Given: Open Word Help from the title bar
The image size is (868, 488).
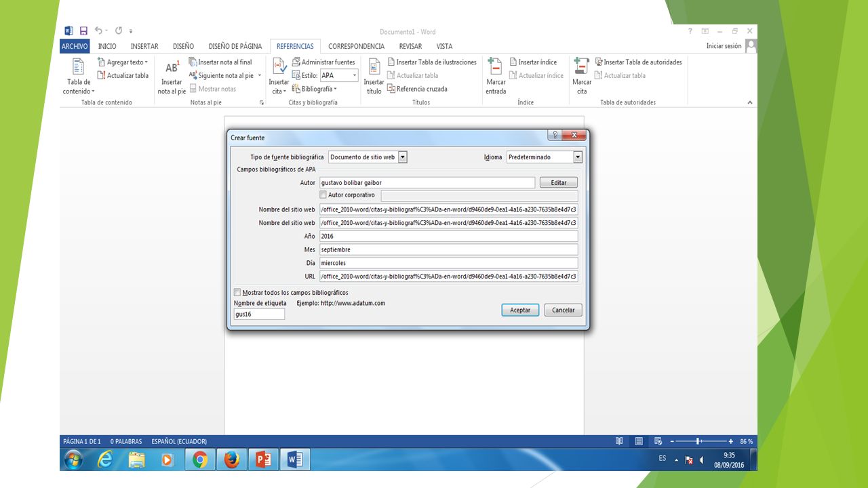Looking at the screenshot, I should click(690, 31).
